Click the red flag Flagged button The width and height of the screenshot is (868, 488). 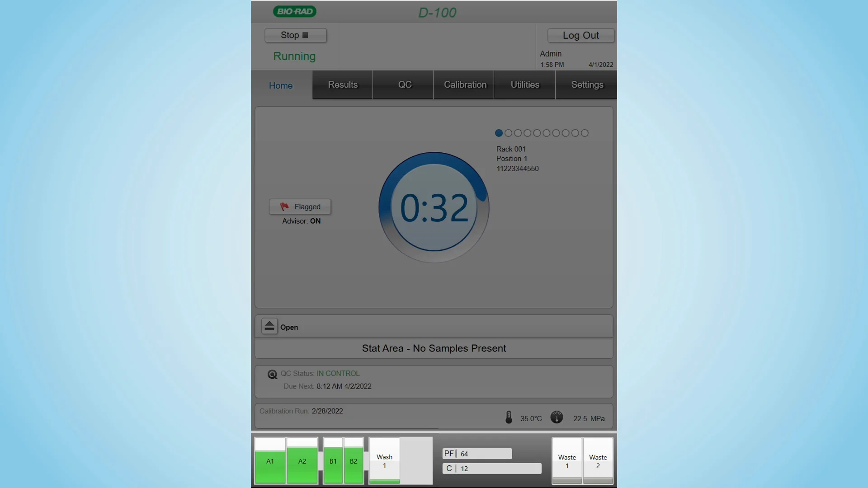(300, 206)
